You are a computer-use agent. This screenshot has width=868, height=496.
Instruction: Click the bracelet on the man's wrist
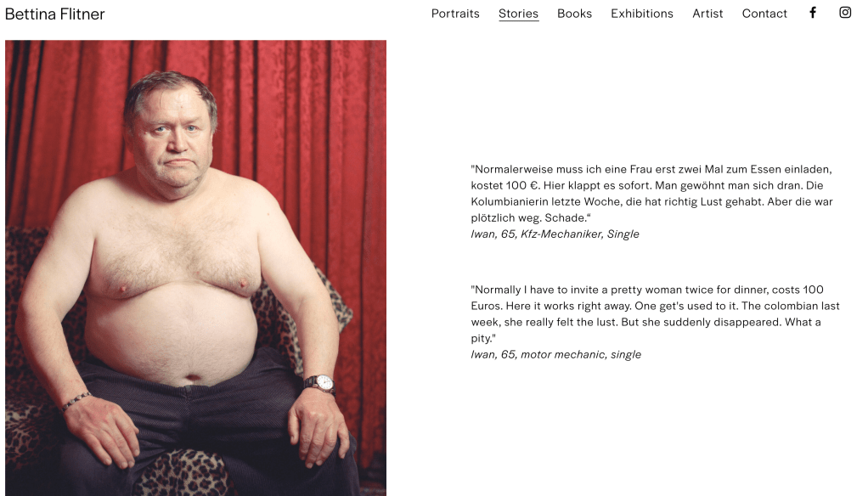tap(76, 401)
